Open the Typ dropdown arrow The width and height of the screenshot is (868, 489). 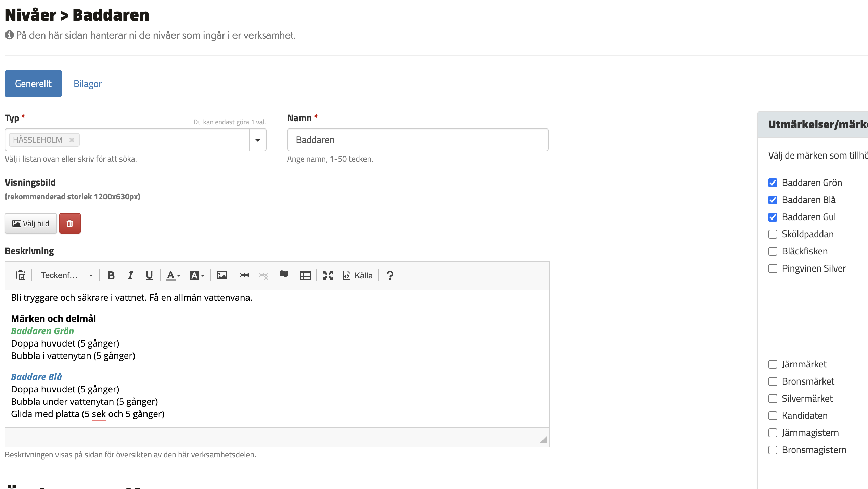point(258,140)
